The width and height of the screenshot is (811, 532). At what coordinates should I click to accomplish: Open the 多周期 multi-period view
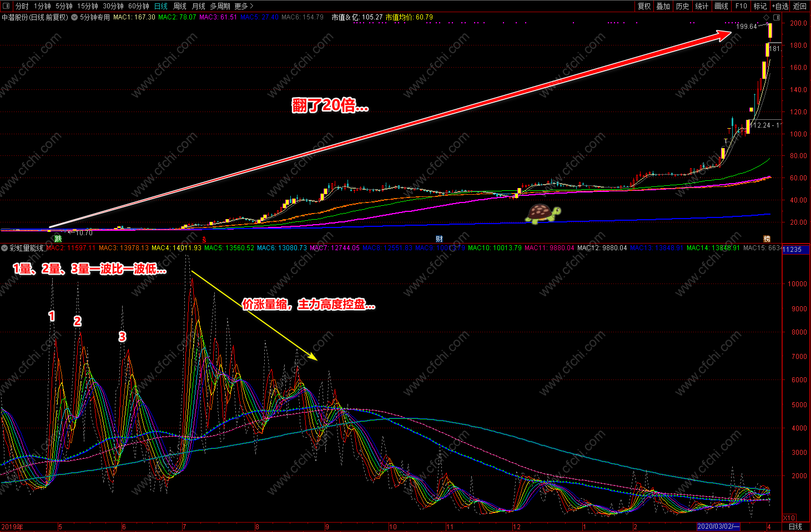click(220, 6)
